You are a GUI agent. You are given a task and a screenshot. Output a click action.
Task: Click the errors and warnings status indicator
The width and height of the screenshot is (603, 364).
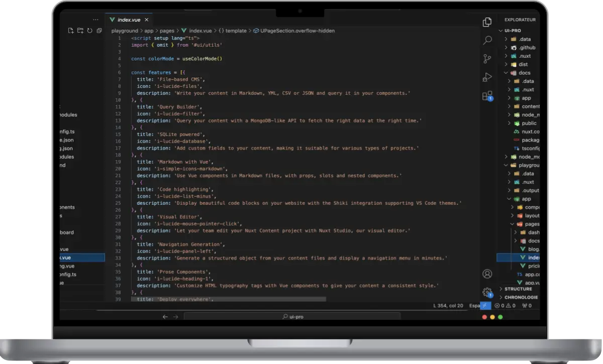click(506, 305)
